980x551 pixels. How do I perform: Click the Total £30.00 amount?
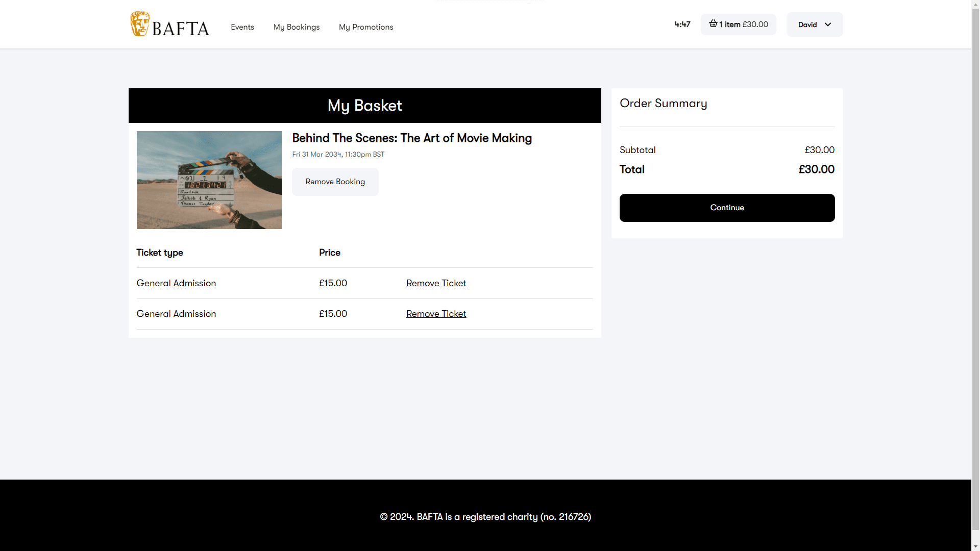817,169
